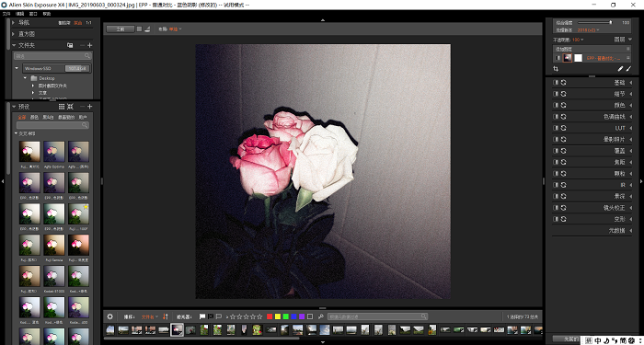
Task: Reset the 基础 panel settings
Action: [x=563, y=83]
